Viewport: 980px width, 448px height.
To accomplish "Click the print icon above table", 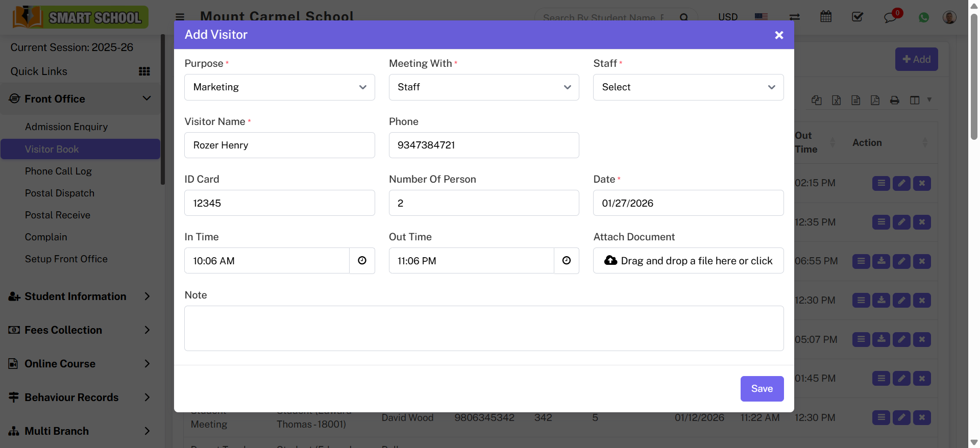I will [x=894, y=100].
